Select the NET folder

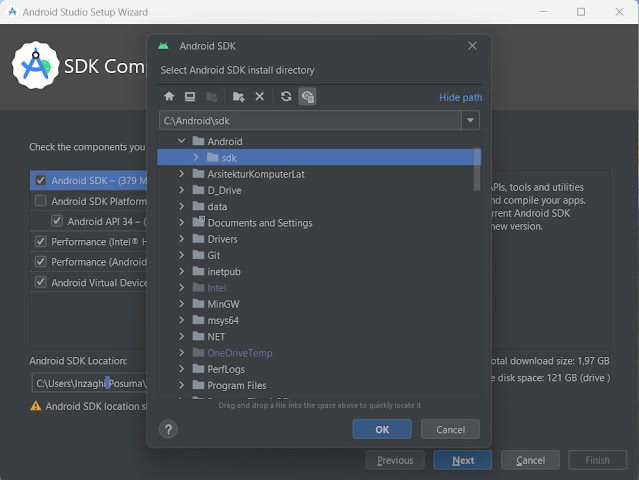point(216,337)
